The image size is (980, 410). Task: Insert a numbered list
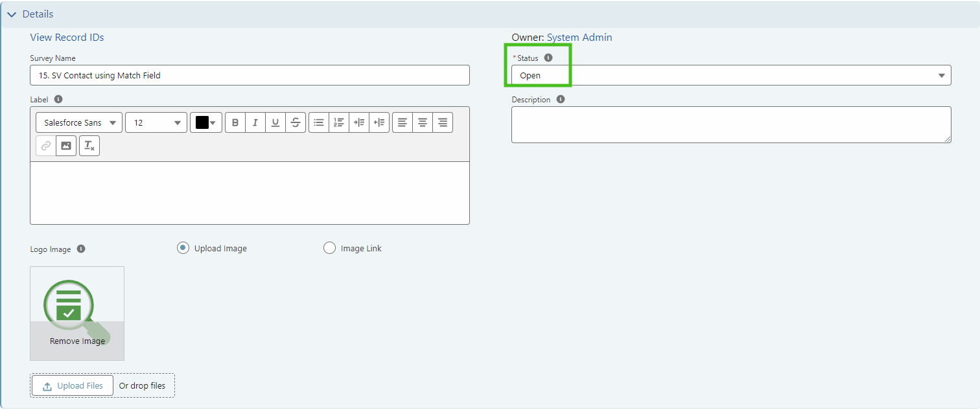pyautogui.click(x=339, y=122)
